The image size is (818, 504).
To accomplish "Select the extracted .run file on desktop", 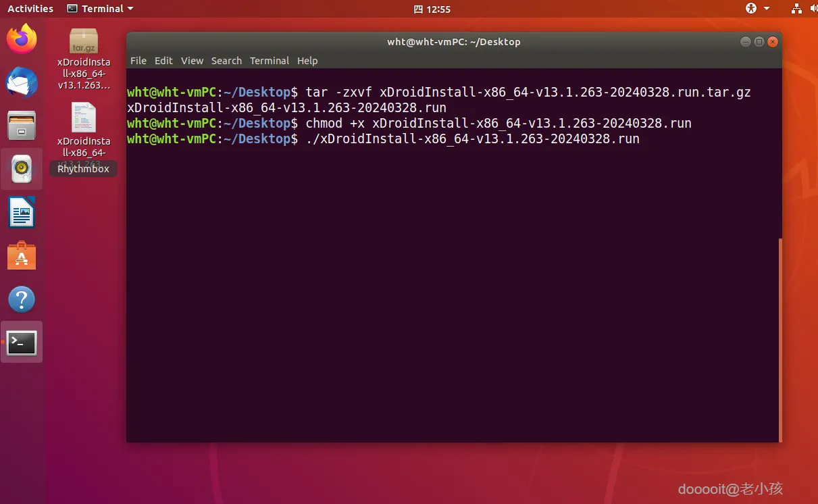I will tap(84, 134).
